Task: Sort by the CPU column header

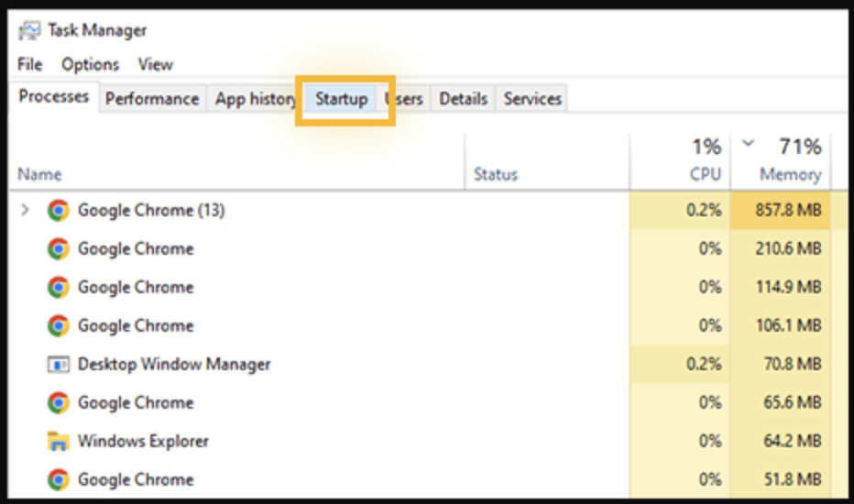Action: (x=680, y=162)
